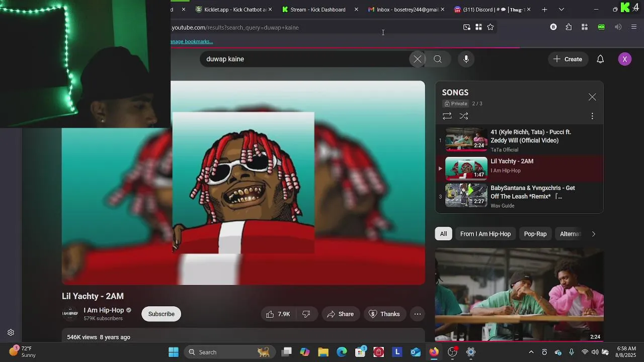
Task: Launch Microsoft Edge from taskbar
Action: 342,352
